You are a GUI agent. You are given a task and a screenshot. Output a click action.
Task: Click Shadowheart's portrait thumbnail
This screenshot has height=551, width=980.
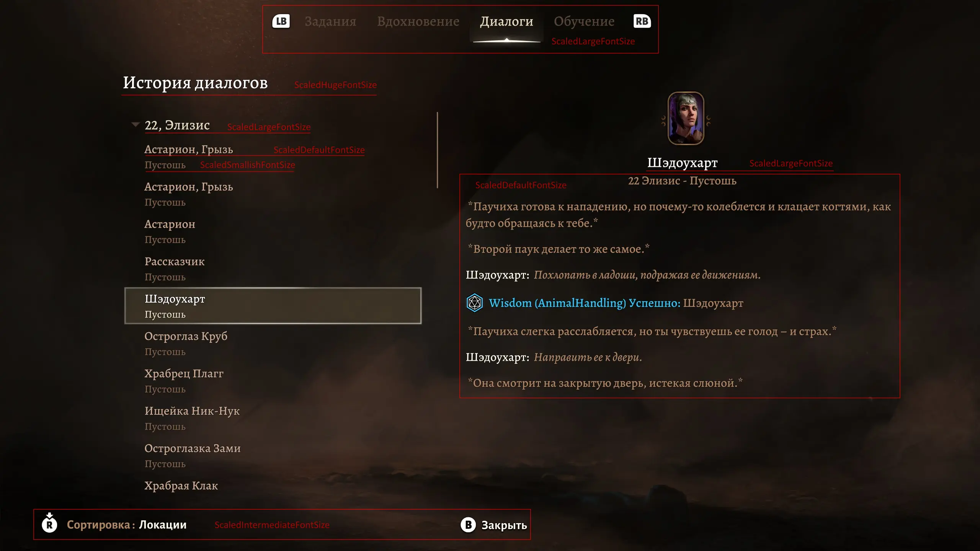pyautogui.click(x=686, y=118)
